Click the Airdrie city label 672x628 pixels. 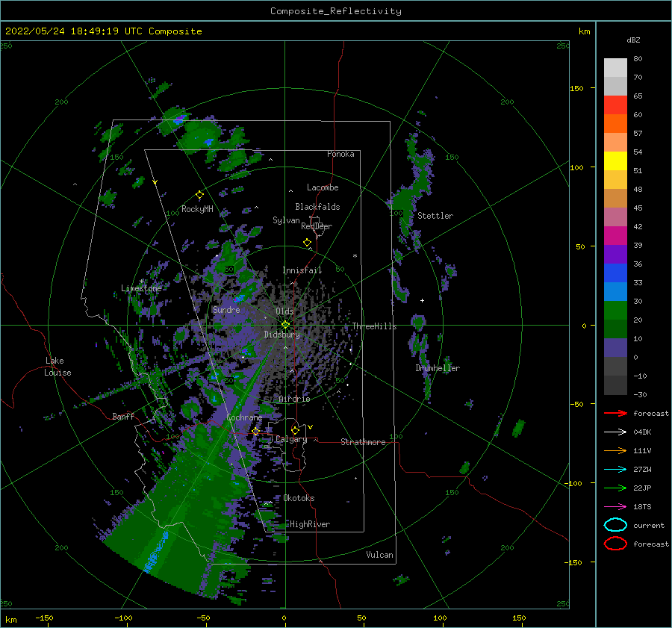(x=294, y=399)
